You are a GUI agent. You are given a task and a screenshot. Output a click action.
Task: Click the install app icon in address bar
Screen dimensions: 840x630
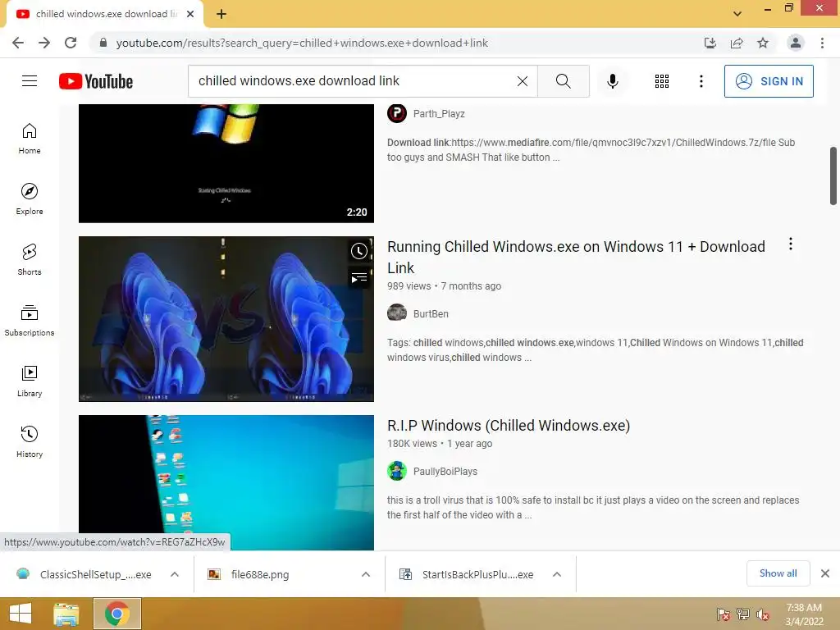(x=710, y=43)
